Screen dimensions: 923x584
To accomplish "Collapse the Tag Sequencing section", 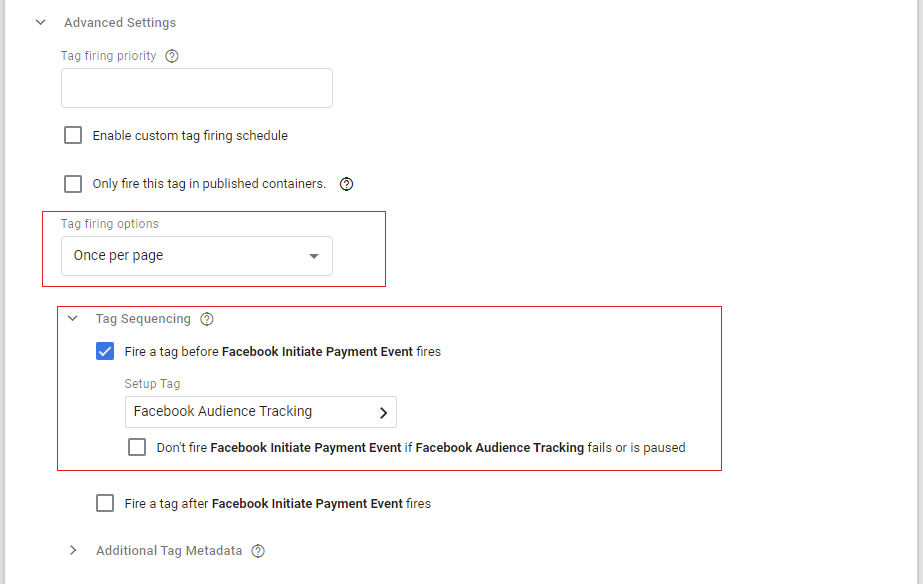I will [73, 320].
